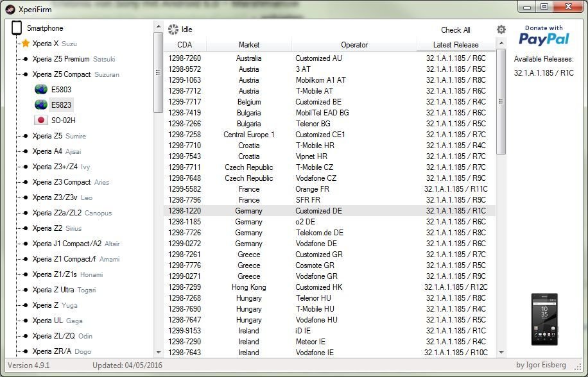
Task: Select the Meteor IE row
Action: coord(329,342)
